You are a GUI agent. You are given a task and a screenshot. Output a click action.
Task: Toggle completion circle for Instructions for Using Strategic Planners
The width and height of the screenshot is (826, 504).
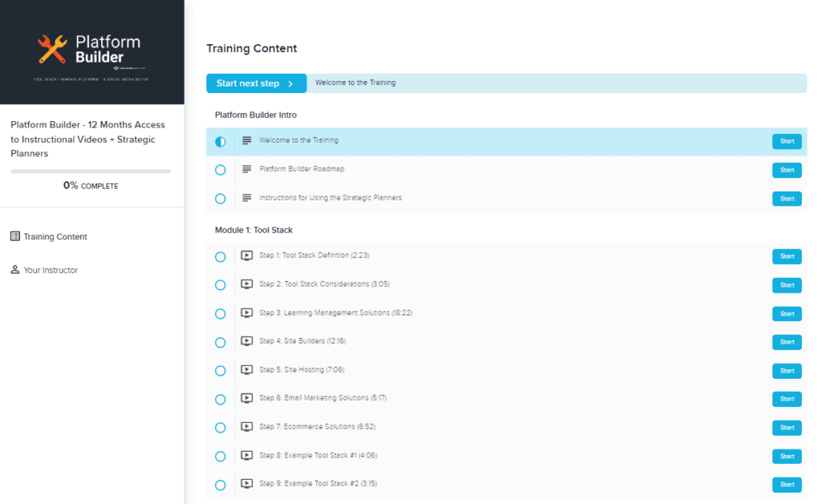coord(221,199)
